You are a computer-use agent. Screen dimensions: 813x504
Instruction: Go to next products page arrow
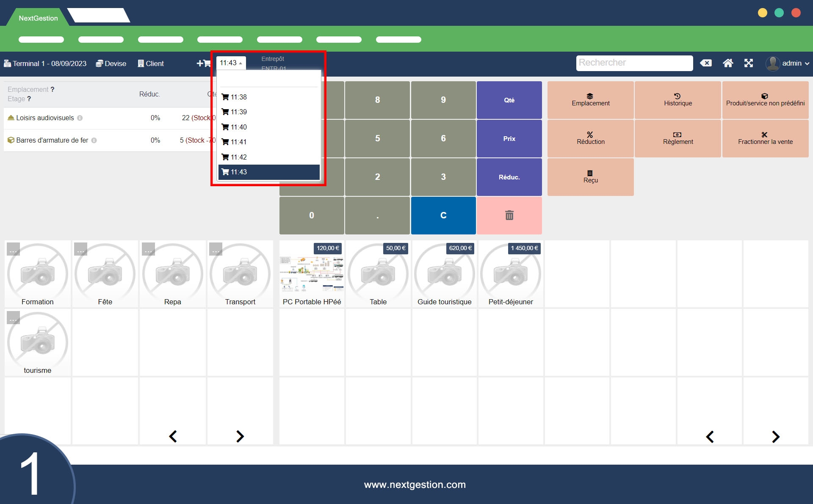click(775, 436)
